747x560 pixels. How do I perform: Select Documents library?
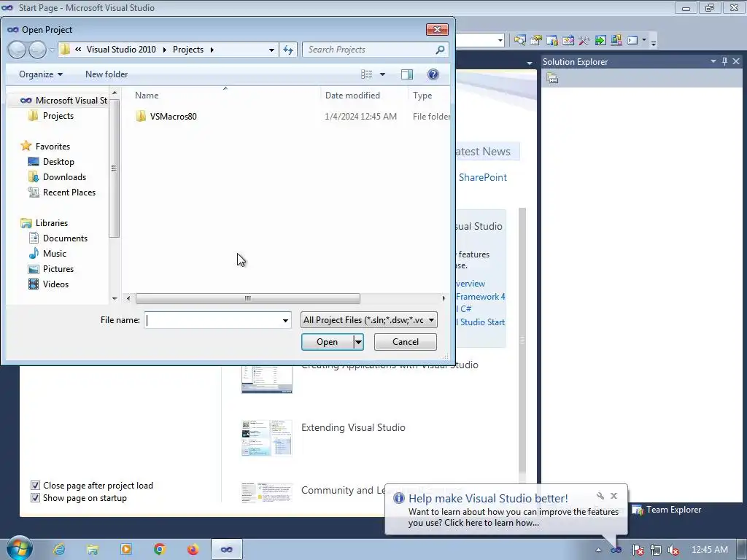65,238
